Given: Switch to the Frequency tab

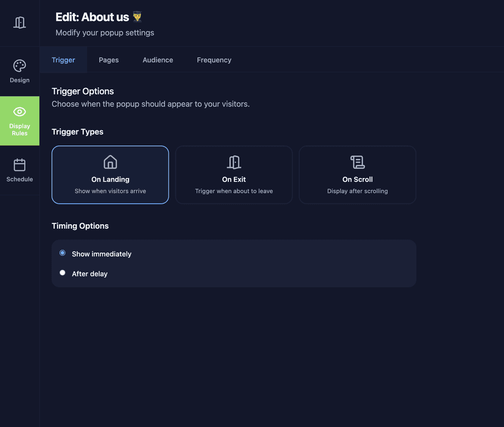Looking at the screenshot, I should [x=214, y=60].
